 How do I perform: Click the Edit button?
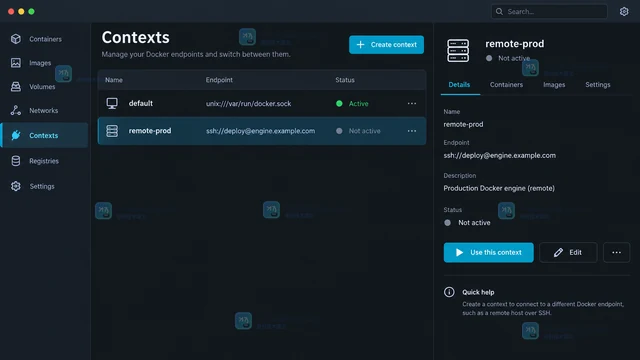click(x=568, y=252)
